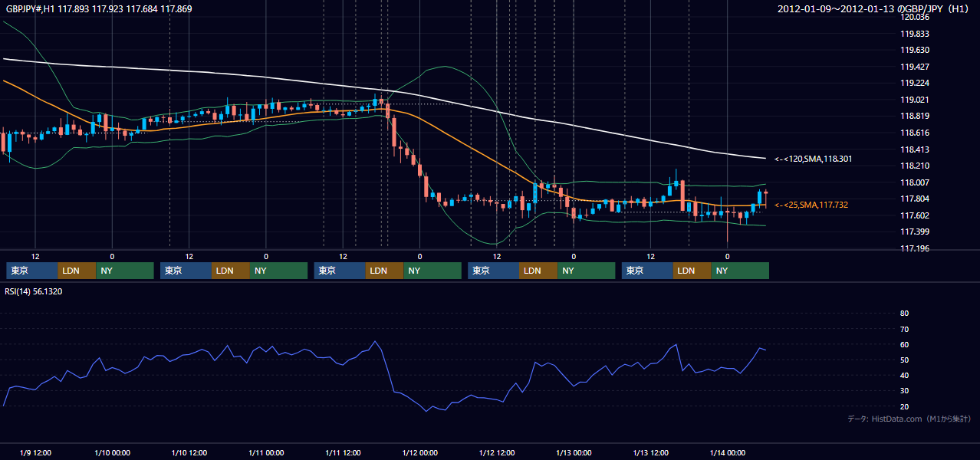Screen dimensions: 980x460
Task: Click price axis value 119.427
Action: tap(914, 67)
